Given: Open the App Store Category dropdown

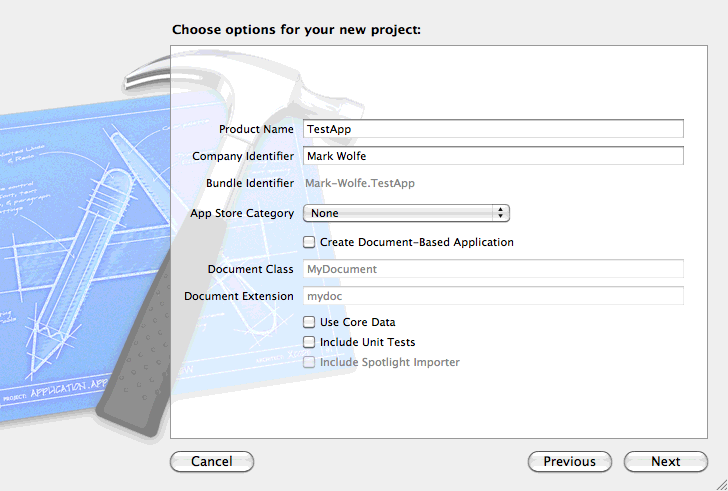Looking at the screenshot, I should (406, 213).
